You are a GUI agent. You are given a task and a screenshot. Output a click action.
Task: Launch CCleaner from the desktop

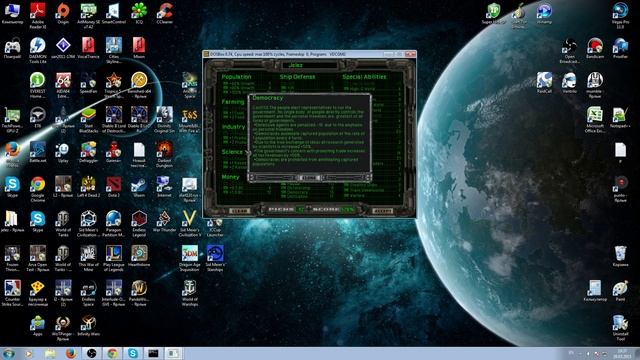tap(165, 13)
